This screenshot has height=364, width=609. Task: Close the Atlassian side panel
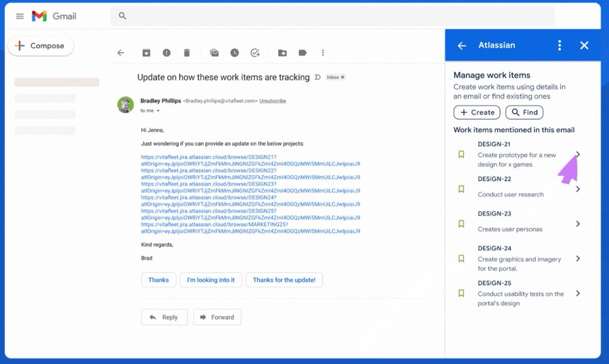coord(584,46)
